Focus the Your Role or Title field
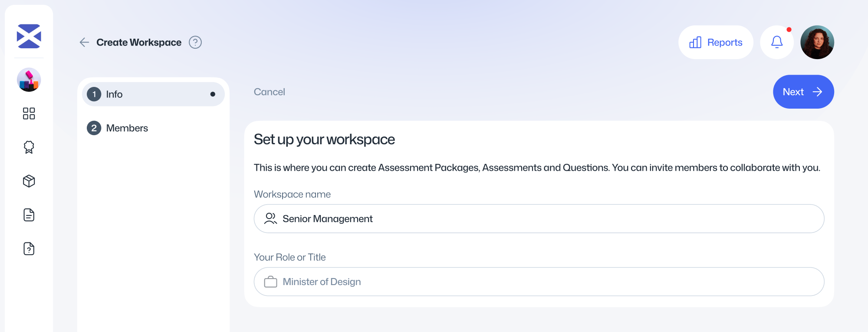Screen dimensions: 868x332 pyautogui.click(x=538, y=282)
